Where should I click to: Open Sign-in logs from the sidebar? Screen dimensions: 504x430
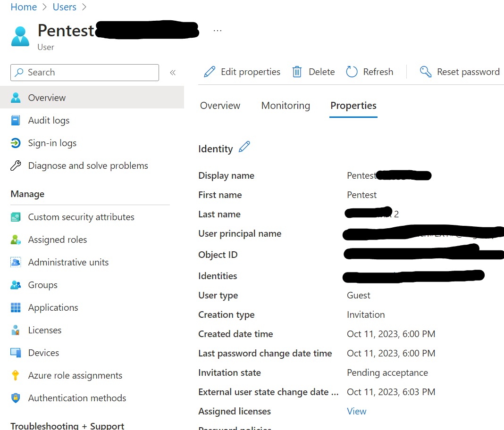coord(52,143)
